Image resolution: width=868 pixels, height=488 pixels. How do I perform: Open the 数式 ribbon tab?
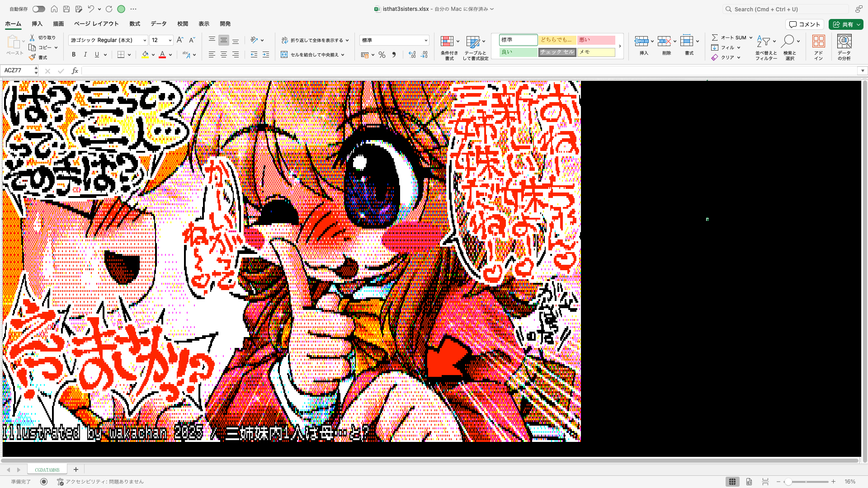135,24
